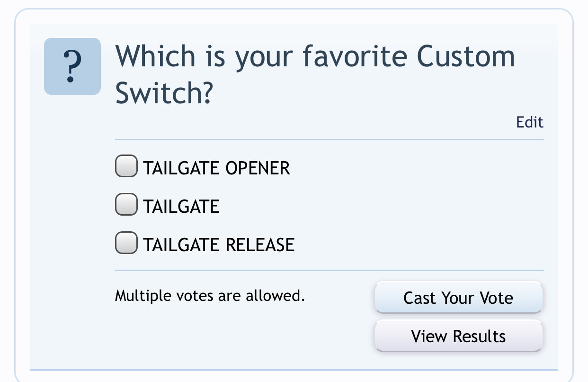Screen dimensions: 588x382
Task: Click the TAILGATE OPENER option label
Action: click(x=217, y=168)
